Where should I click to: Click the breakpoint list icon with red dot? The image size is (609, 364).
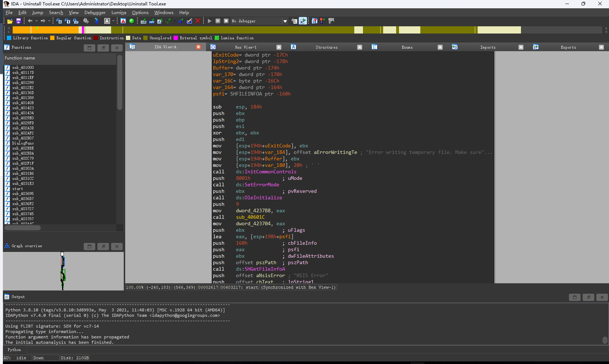click(315, 21)
